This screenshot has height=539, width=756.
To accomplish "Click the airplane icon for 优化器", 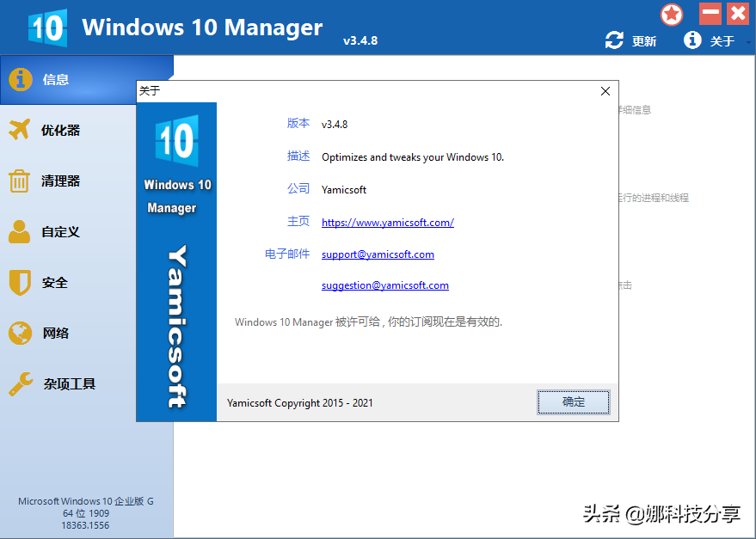I will [19, 129].
